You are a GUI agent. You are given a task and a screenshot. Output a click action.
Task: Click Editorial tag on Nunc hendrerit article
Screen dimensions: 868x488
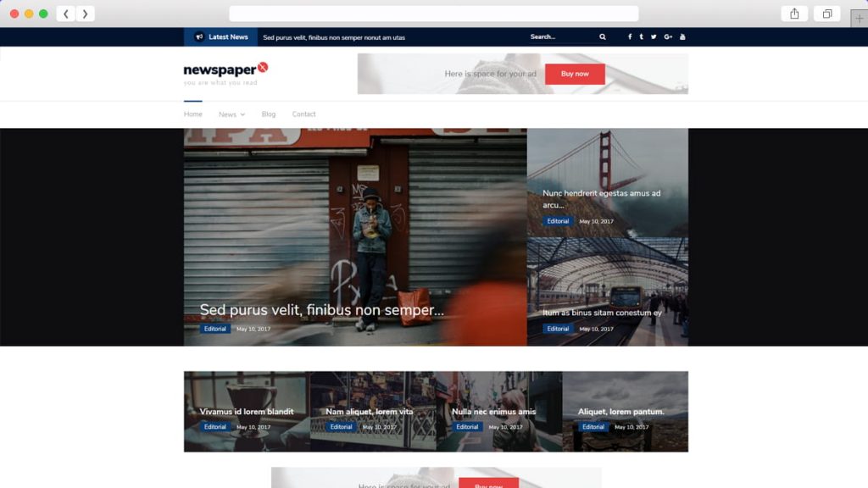click(x=558, y=221)
